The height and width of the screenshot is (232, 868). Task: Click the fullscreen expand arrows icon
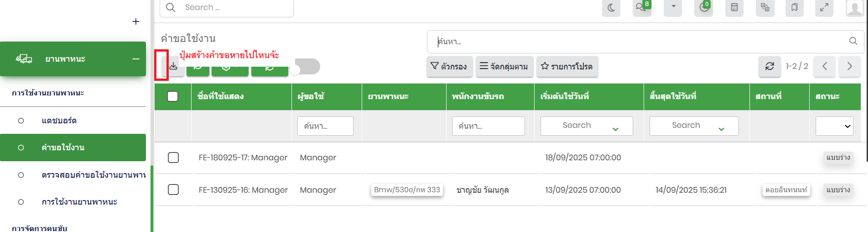(824, 8)
